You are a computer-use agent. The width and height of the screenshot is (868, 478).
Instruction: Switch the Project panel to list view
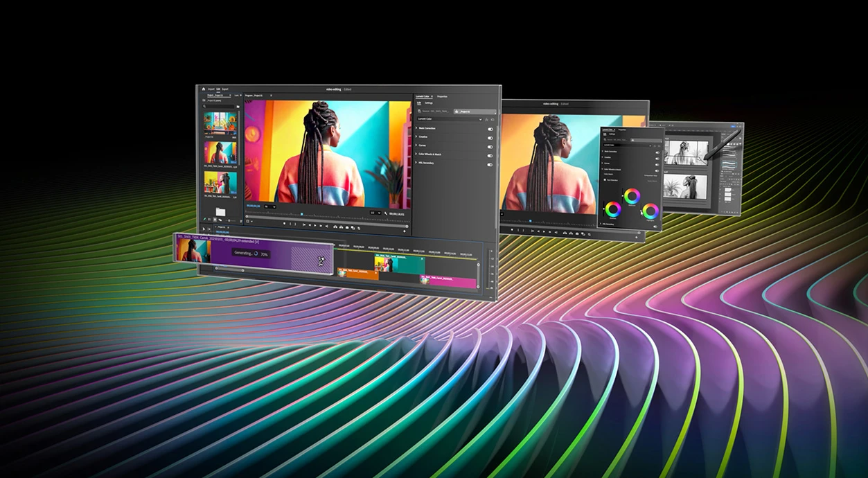(210, 220)
